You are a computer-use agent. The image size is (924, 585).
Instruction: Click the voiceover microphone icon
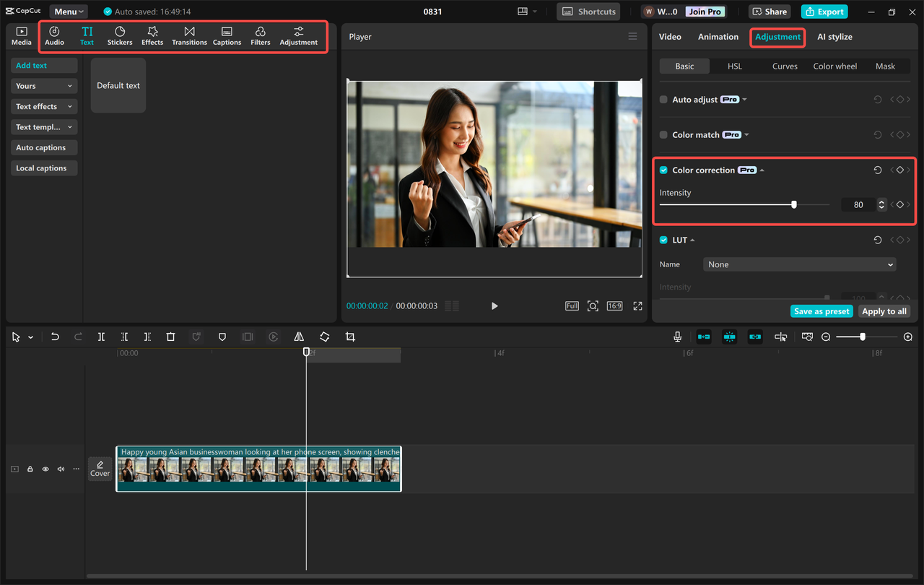coord(677,337)
